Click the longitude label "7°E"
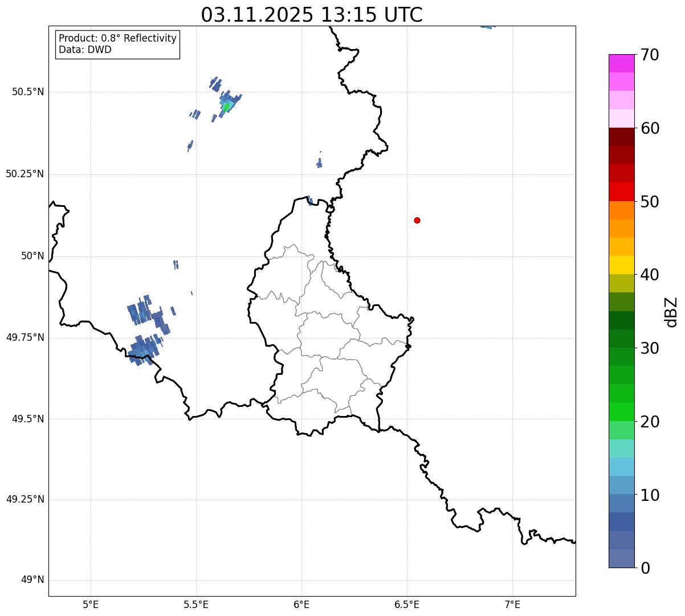 click(x=512, y=604)
